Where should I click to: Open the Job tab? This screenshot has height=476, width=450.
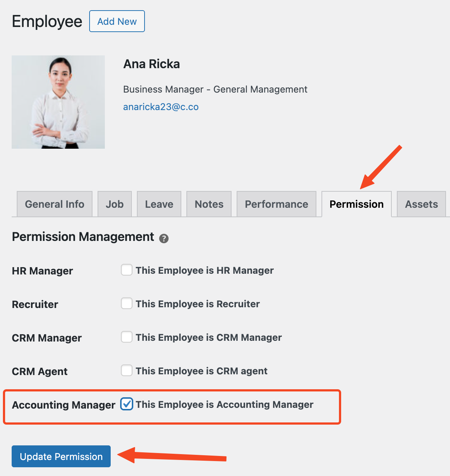115,204
